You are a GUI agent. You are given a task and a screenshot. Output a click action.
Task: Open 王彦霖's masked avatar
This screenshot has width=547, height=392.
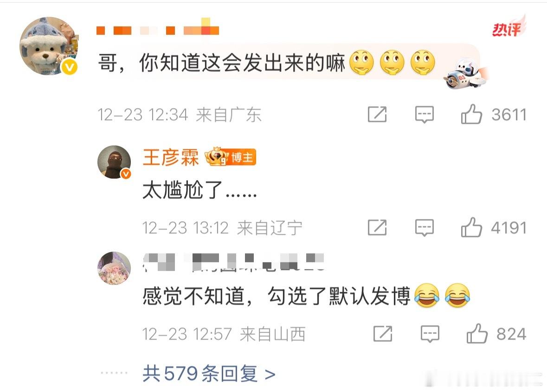[114, 162]
